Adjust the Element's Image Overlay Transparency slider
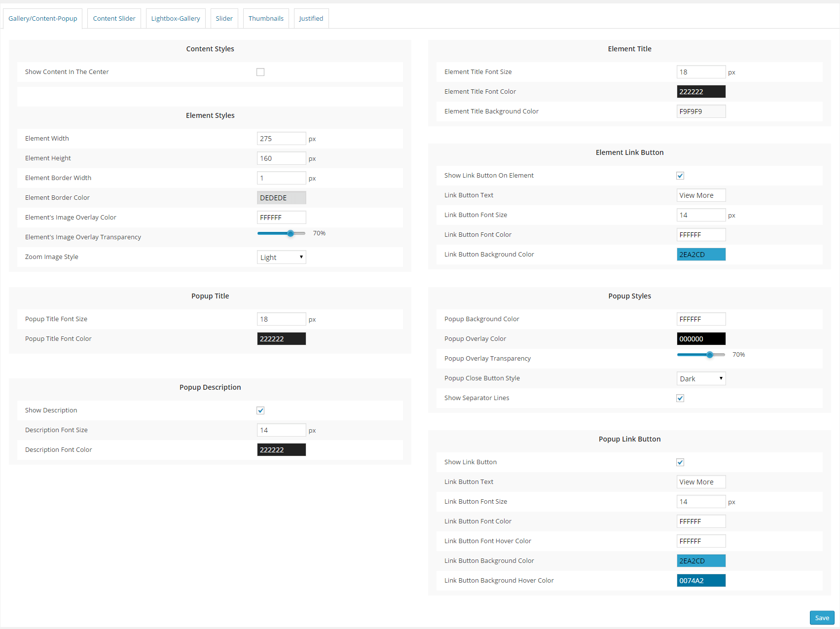 click(x=291, y=233)
